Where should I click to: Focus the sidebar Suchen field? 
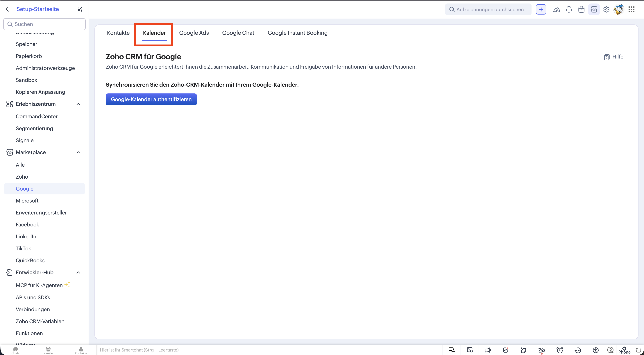point(44,24)
